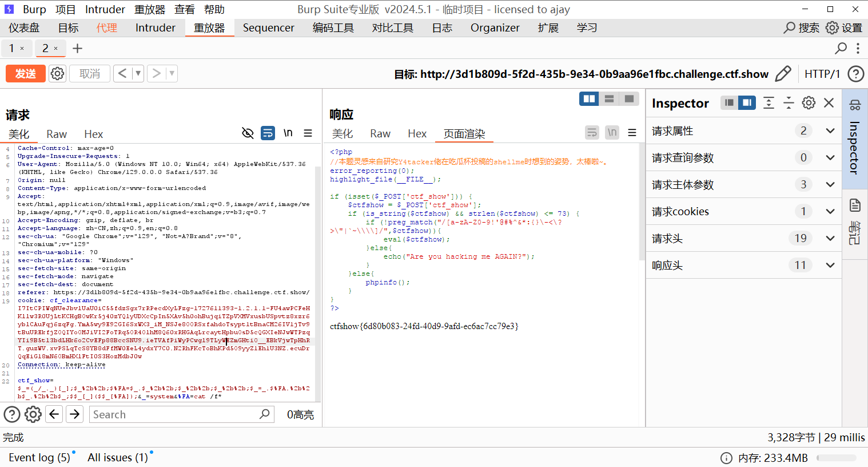Image resolution: width=868 pixels, height=467 pixels.
Task: Close the Inspector panel
Action: 829,103
